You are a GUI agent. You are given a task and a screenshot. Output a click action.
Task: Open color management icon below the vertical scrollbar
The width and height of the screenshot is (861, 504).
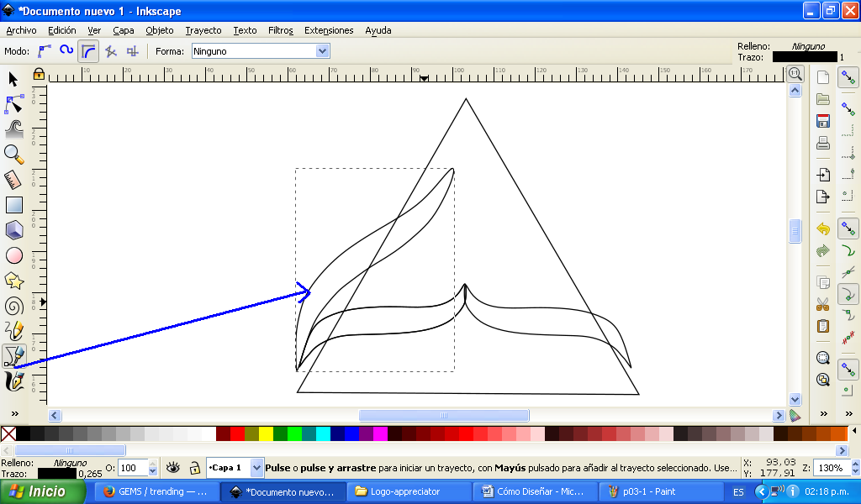[x=795, y=416]
